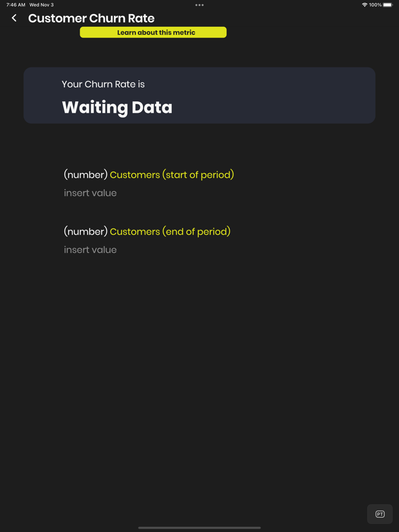399x532 pixels.
Task: Open the Customers (start of period) link
Action: pyautogui.click(x=172, y=174)
